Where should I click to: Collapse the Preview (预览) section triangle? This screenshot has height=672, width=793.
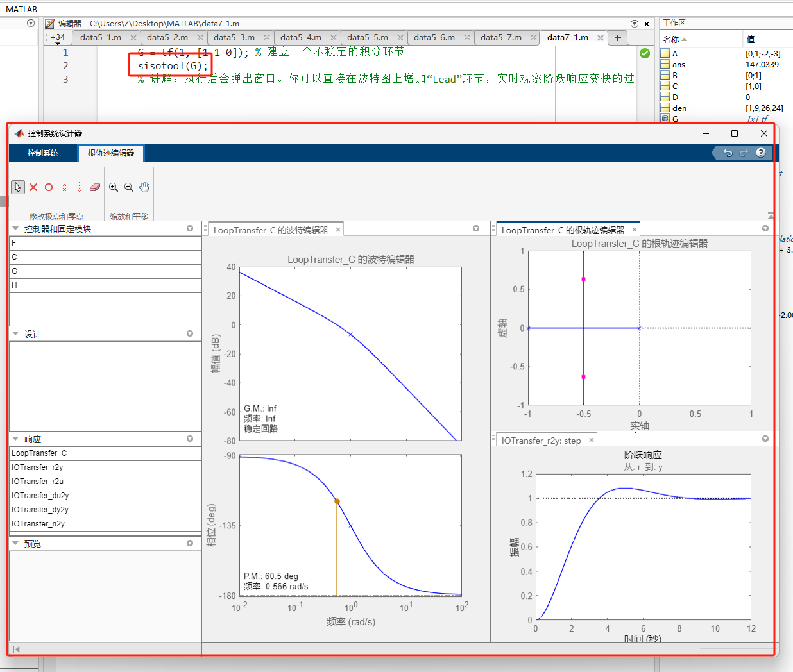15,543
